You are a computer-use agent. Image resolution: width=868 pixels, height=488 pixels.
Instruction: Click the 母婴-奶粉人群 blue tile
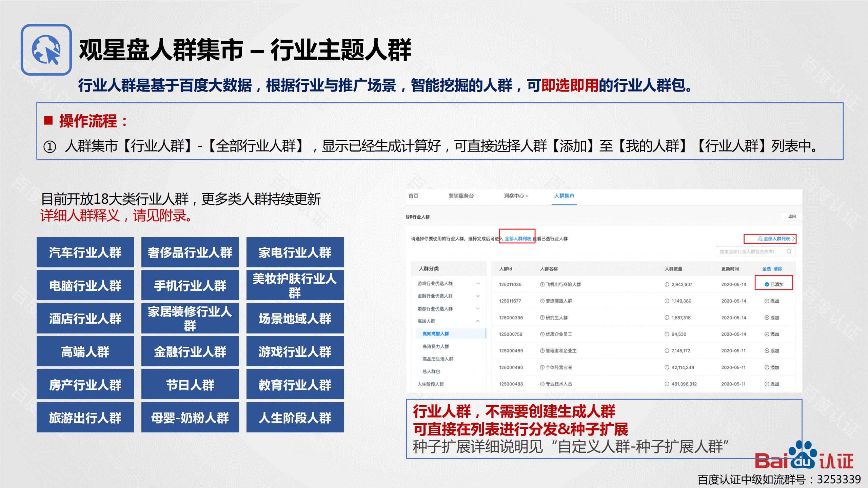coord(190,418)
